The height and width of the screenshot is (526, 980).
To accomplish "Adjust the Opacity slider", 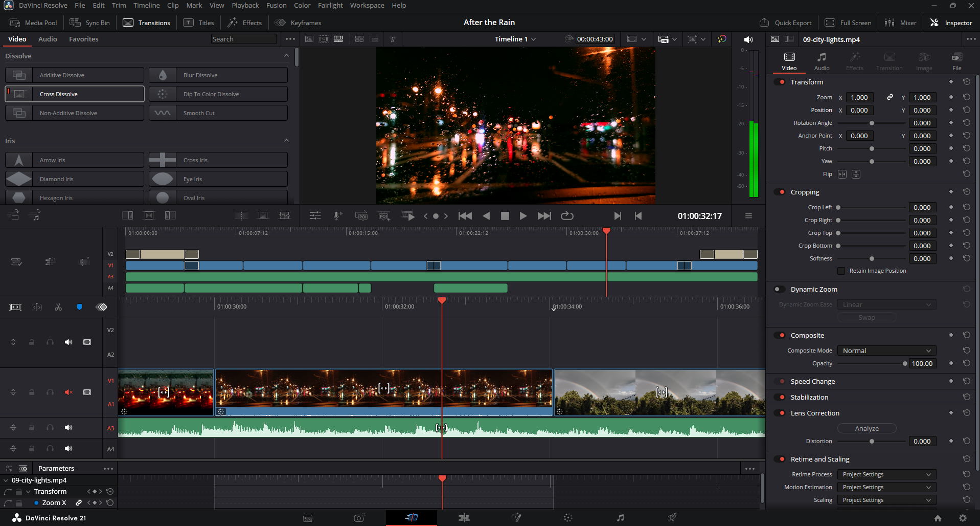I will coord(872,364).
